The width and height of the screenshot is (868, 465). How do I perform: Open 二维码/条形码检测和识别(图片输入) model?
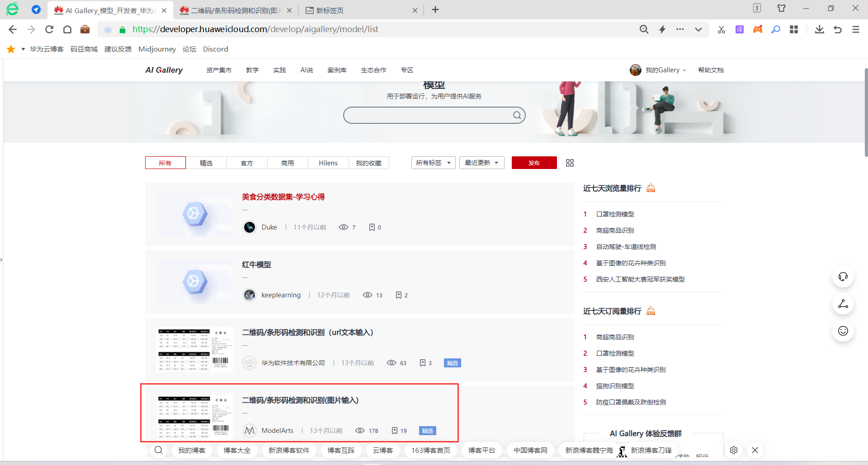(300, 400)
